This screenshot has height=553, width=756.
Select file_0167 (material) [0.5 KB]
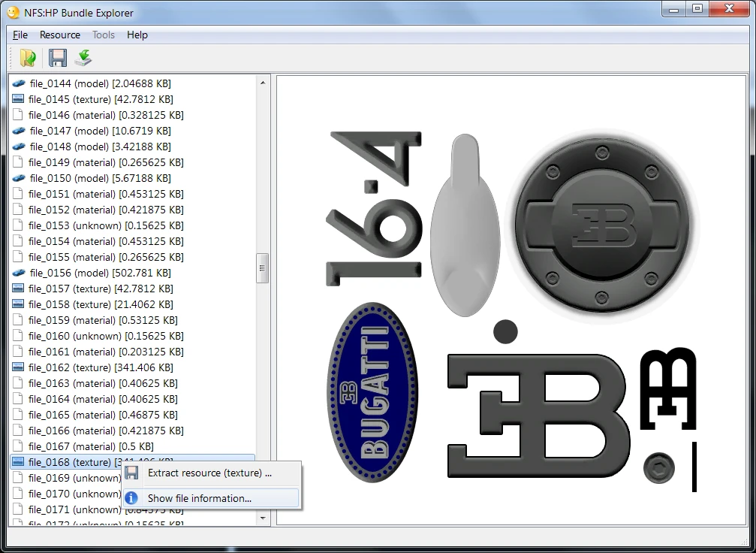coord(91,446)
